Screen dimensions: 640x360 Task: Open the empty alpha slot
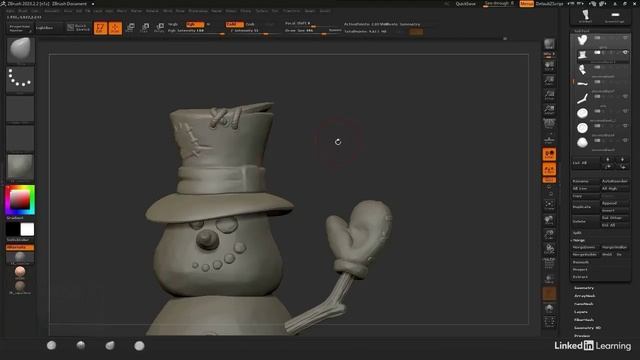(20, 109)
